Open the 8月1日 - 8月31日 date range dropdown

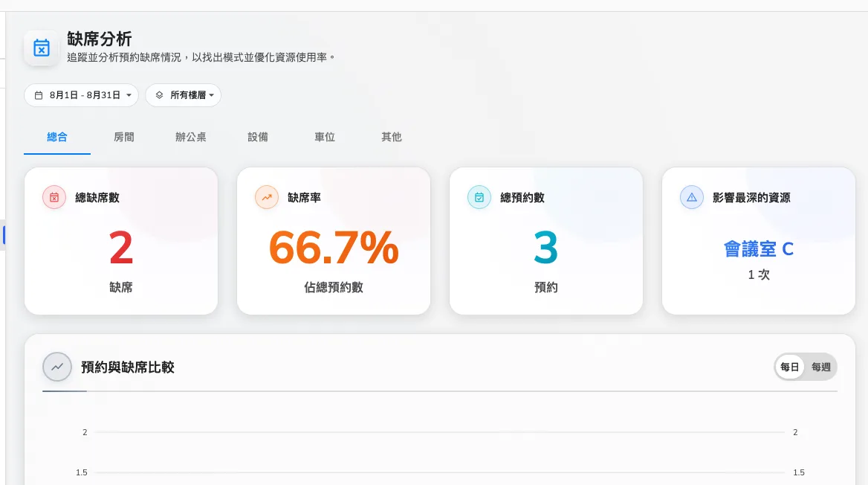pos(82,95)
